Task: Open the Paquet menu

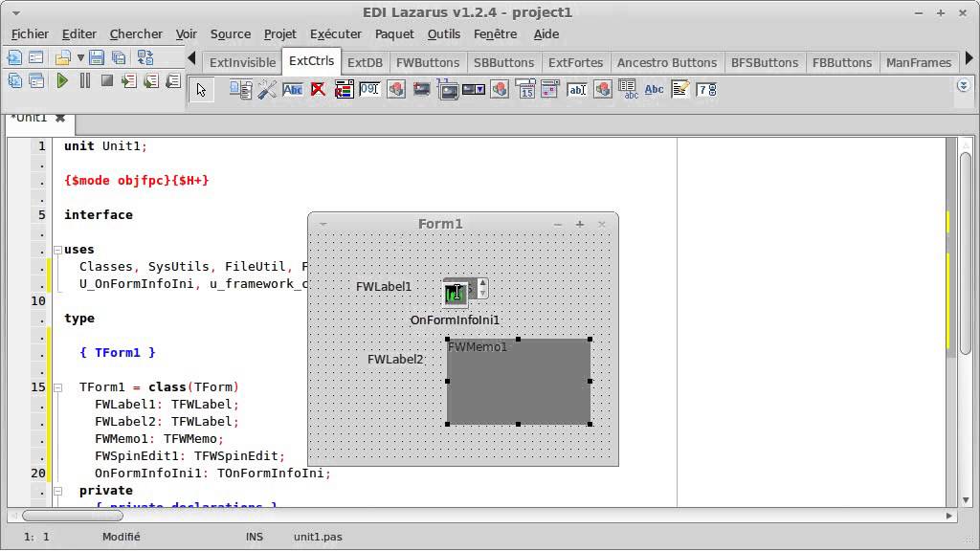Action: point(394,34)
